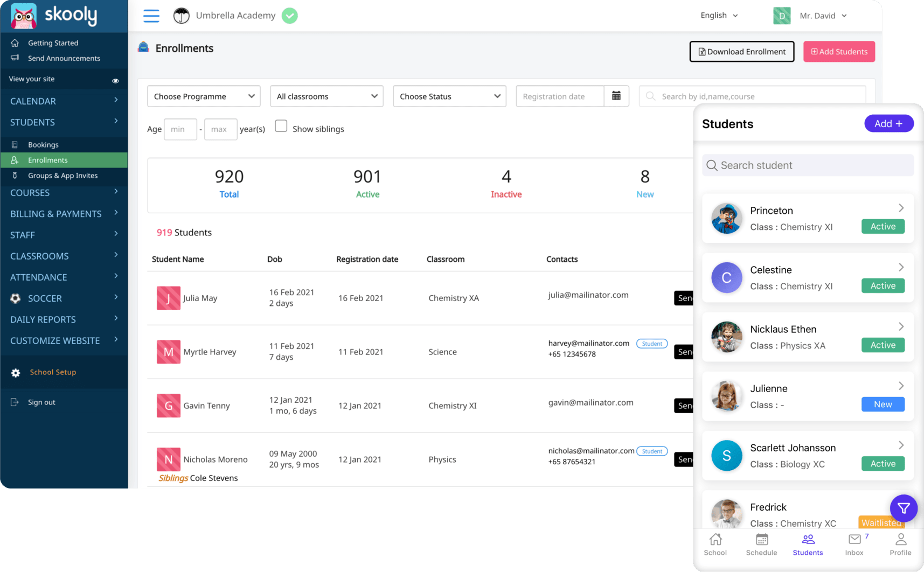Image resolution: width=924 pixels, height=572 pixels.
Task: Open the registration date calendar picker
Action: point(617,95)
